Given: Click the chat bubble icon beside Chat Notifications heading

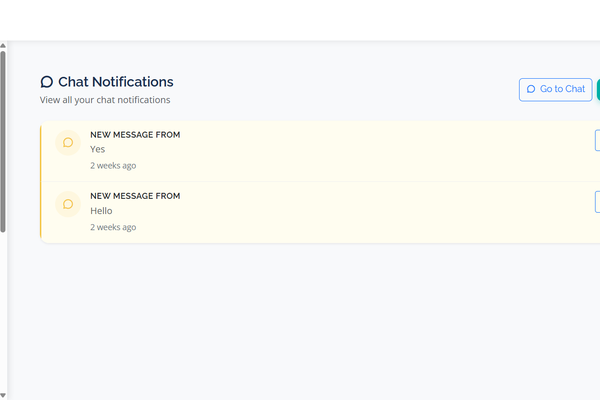Looking at the screenshot, I should click(47, 82).
